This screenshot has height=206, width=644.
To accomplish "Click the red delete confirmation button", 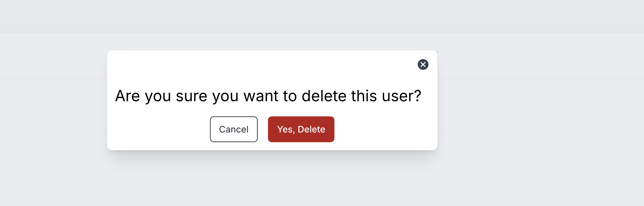I will pos(301,129).
